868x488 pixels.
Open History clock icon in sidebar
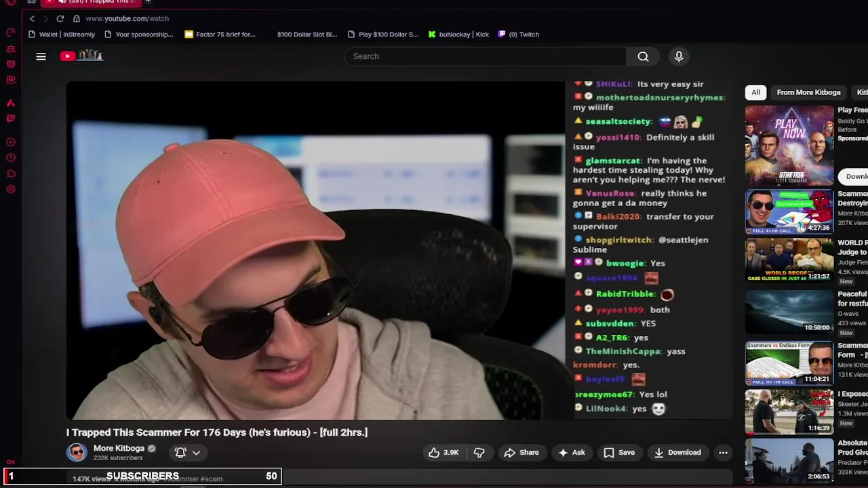[11, 158]
